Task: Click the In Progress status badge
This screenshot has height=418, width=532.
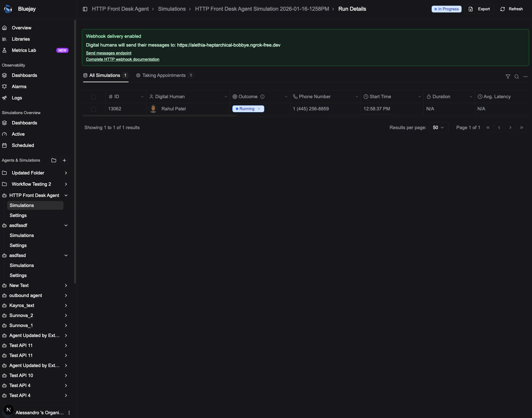Action: coord(446,9)
